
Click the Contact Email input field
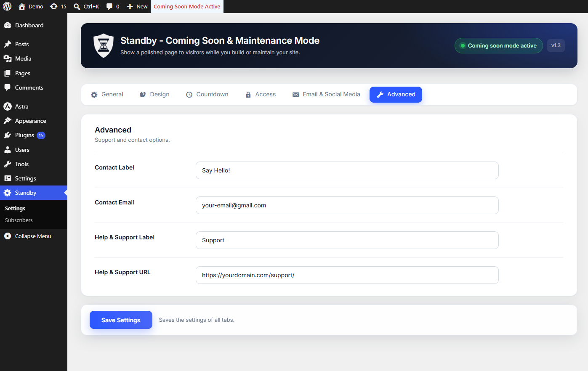pyautogui.click(x=347, y=205)
